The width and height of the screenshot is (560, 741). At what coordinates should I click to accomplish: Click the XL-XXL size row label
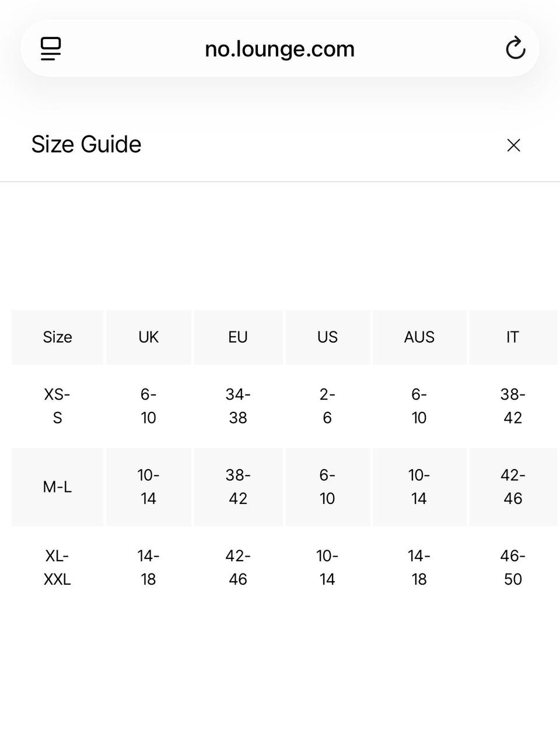coord(57,568)
